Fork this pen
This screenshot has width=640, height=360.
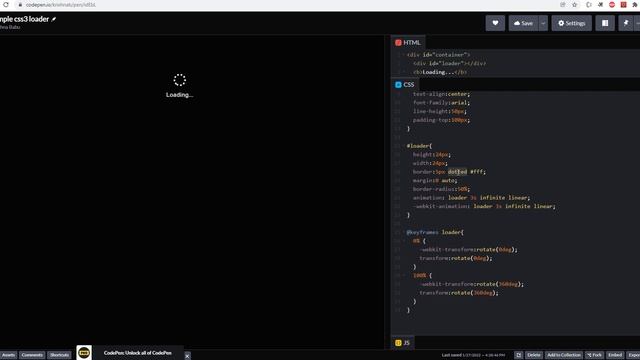pyautogui.click(x=594, y=355)
